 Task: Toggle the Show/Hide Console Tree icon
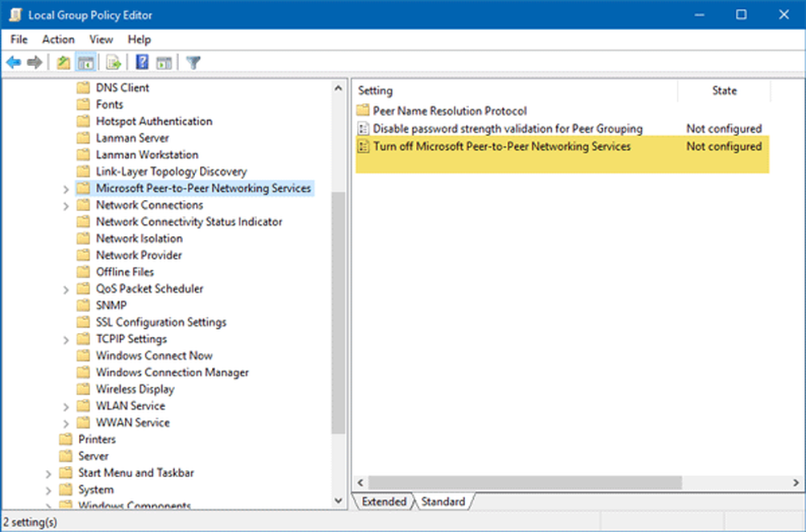click(85, 63)
